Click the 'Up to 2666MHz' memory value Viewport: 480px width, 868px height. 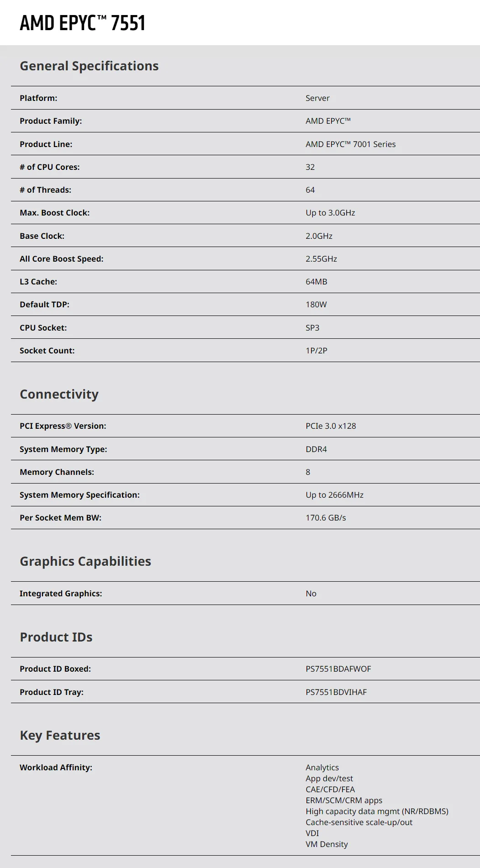[x=334, y=495]
